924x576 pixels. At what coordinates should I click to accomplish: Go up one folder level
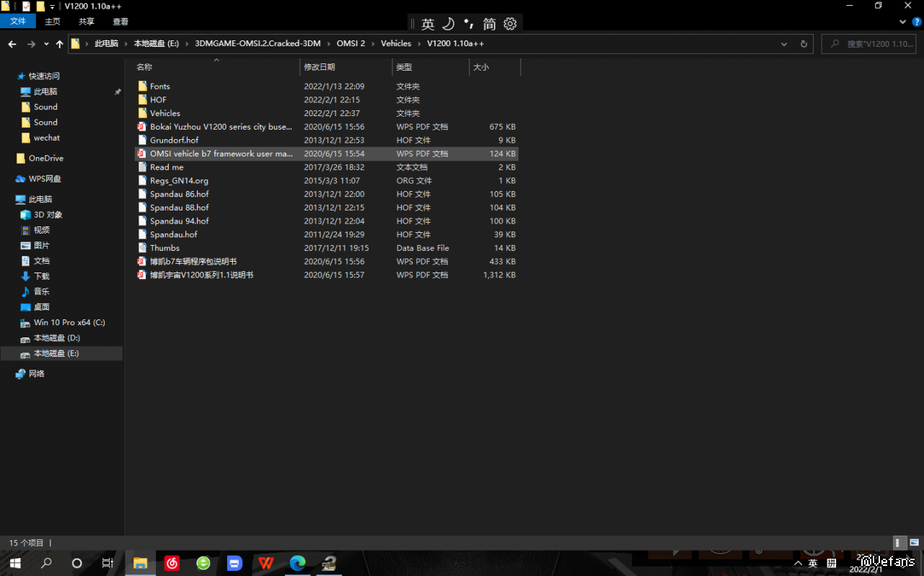coord(60,44)
